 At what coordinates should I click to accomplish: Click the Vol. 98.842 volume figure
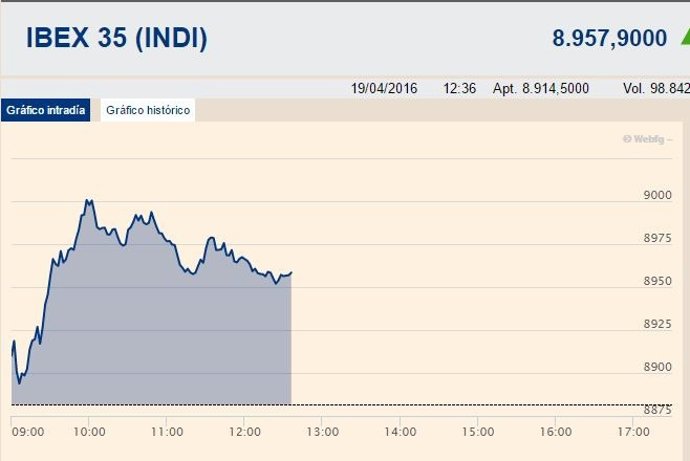(655, 88)
